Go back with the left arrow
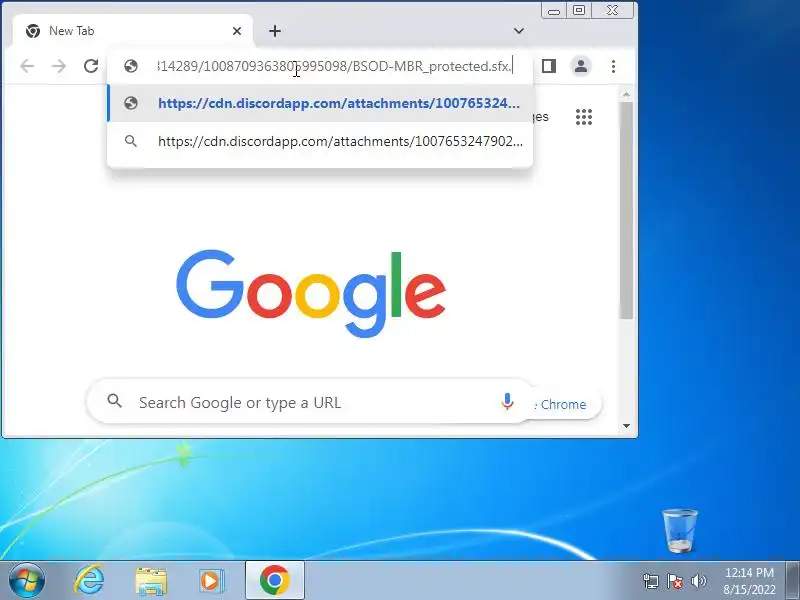Screen dimensions: 800x600 [x=27, y=66]
